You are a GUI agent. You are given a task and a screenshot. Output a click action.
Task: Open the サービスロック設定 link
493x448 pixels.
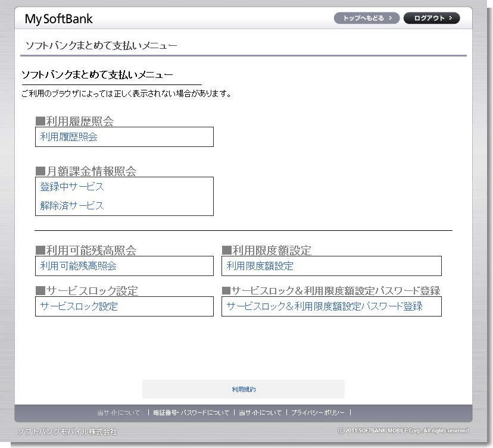[x=79, y=306]
